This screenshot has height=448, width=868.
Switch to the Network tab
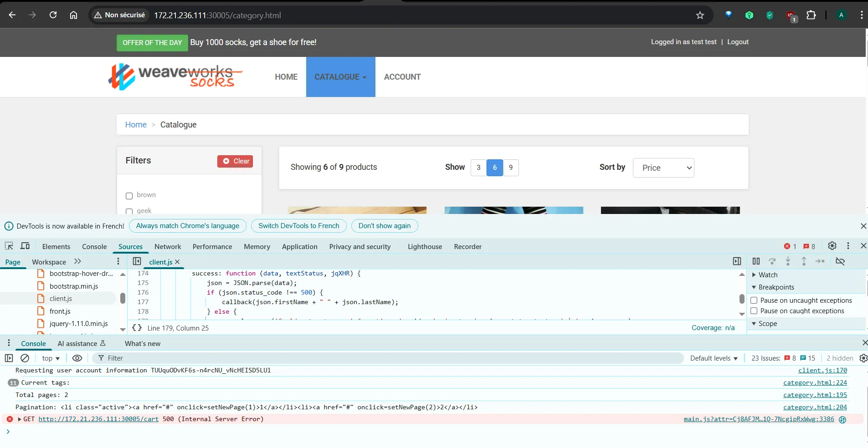click(168, 247)
